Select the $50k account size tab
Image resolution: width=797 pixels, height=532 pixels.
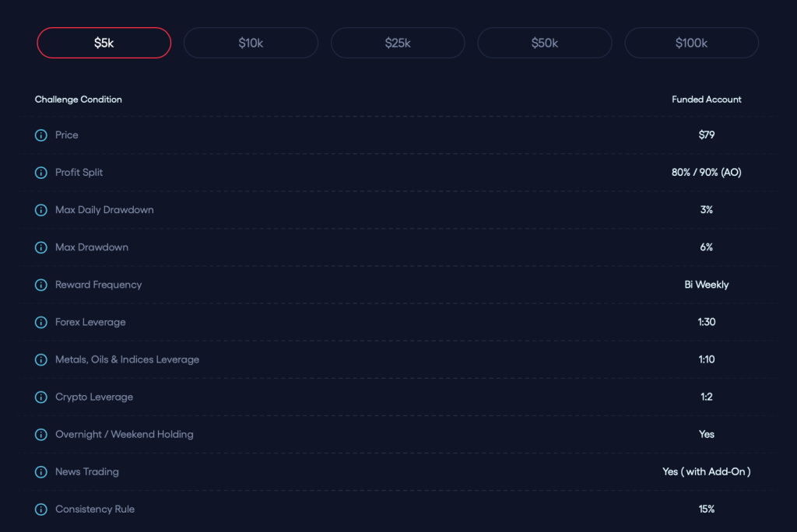coord(544,43)
